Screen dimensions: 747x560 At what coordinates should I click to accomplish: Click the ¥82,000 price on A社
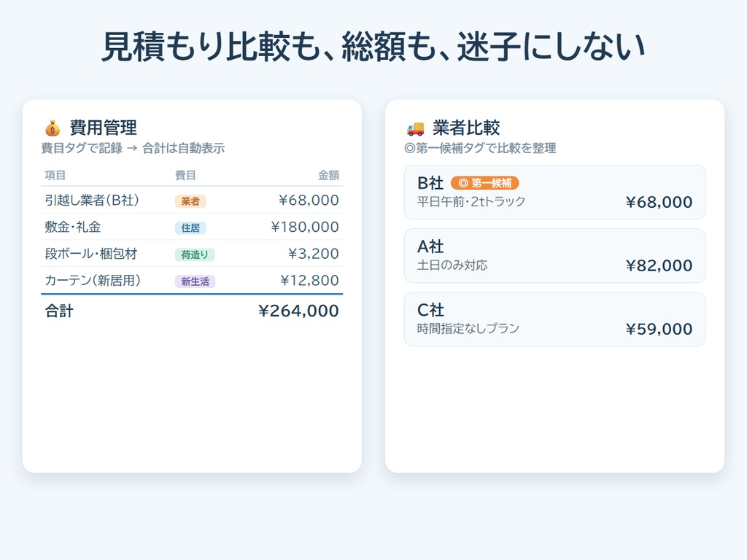click(x=659, y=265)
